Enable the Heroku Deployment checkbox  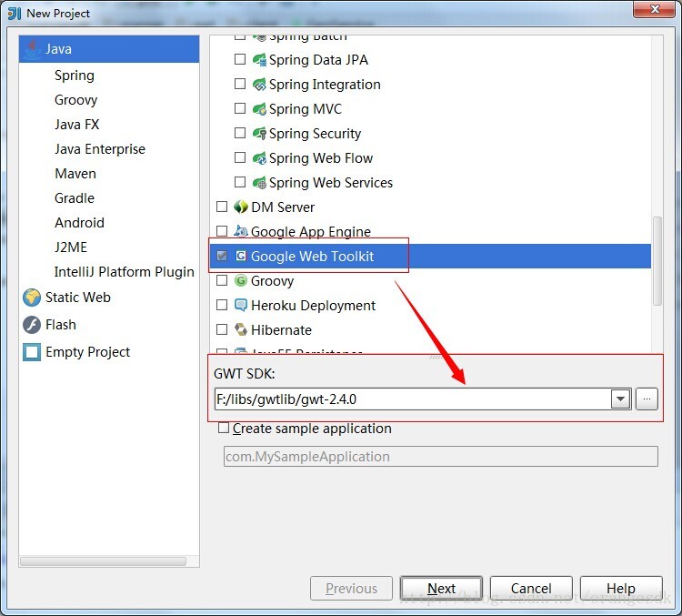point(222,305)
